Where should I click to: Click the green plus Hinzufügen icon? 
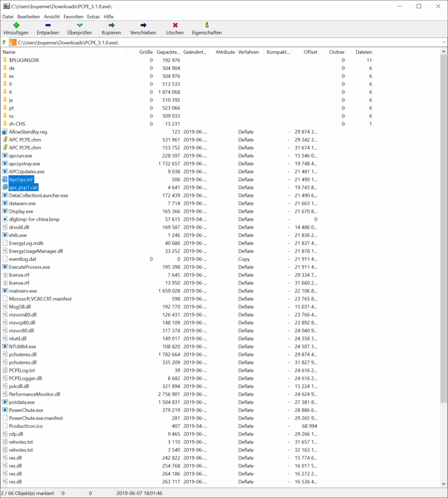coord(16,25)
